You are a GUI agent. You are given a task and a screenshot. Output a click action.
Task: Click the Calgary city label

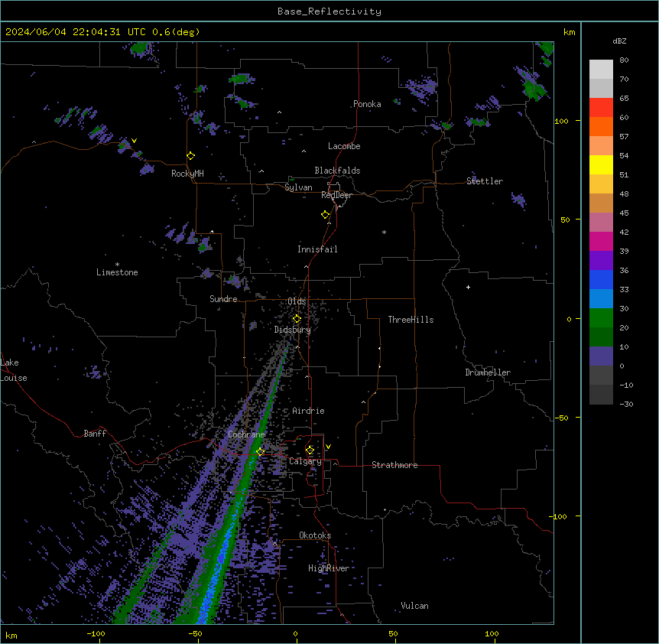click(305, 461)
